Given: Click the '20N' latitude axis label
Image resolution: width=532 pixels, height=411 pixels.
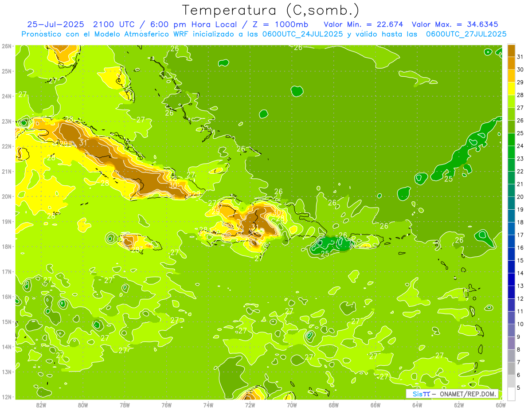Looking at the screenshot, I should (7, 196).
